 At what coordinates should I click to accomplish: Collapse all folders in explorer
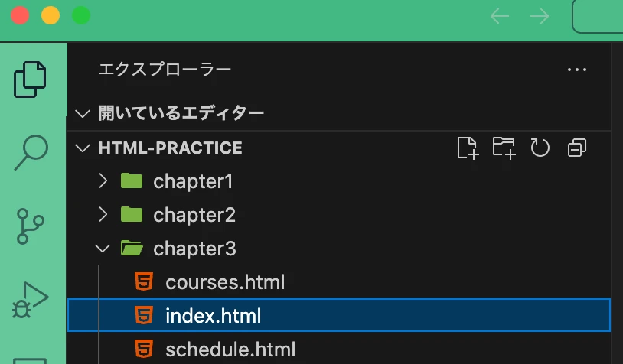(x=576, y=148)
